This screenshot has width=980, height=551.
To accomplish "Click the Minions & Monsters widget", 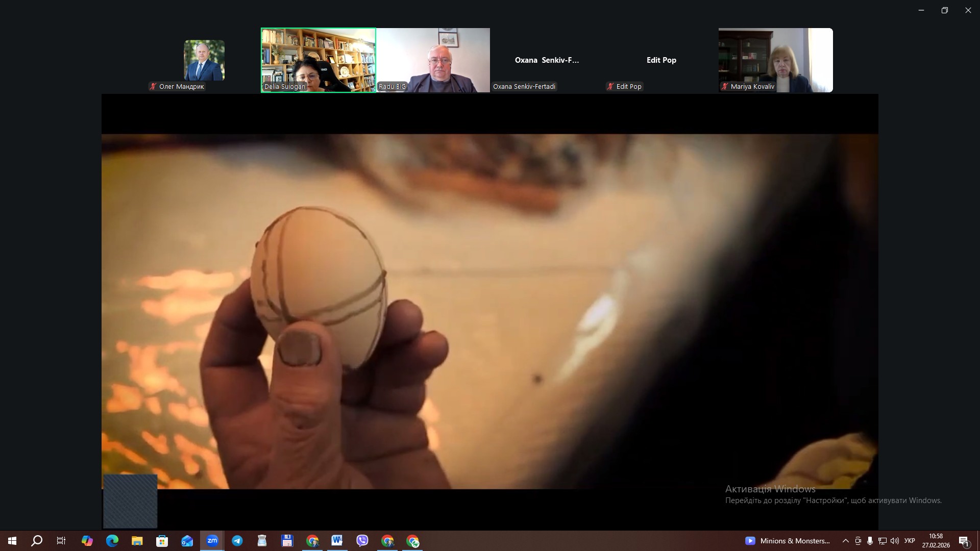I will click(788, 541).
